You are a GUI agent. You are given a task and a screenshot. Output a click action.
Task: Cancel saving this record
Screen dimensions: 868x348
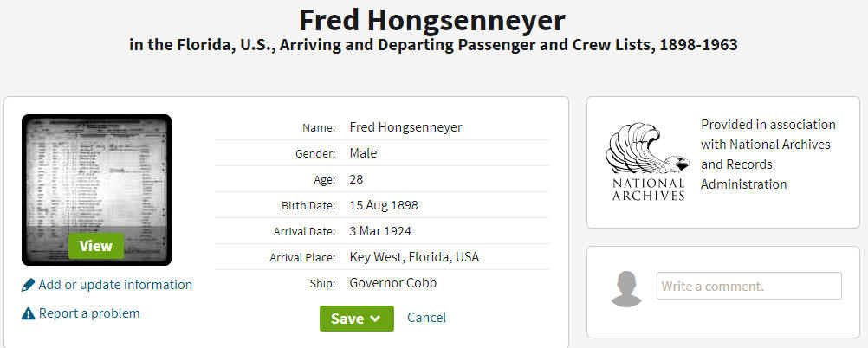point(427,318)
